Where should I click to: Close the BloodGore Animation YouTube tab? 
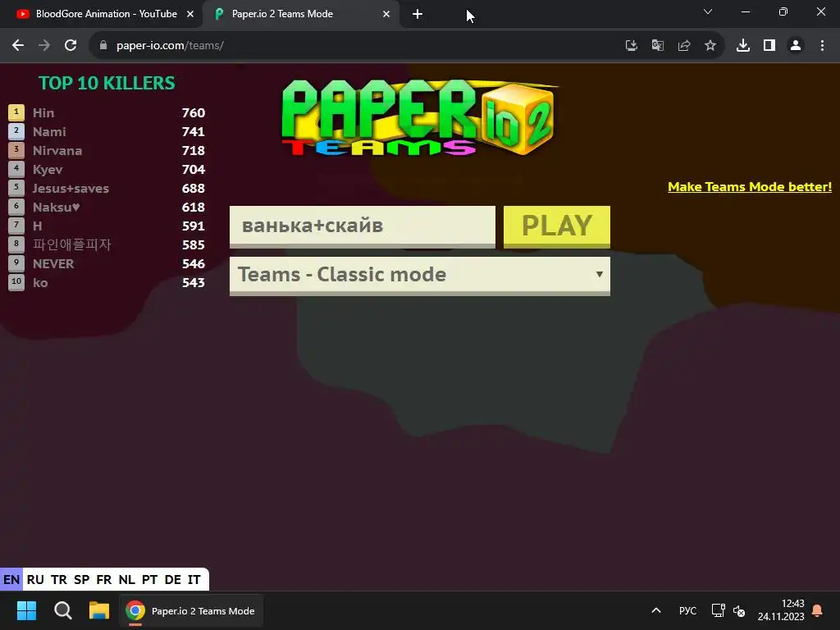[x=189, y=15]
